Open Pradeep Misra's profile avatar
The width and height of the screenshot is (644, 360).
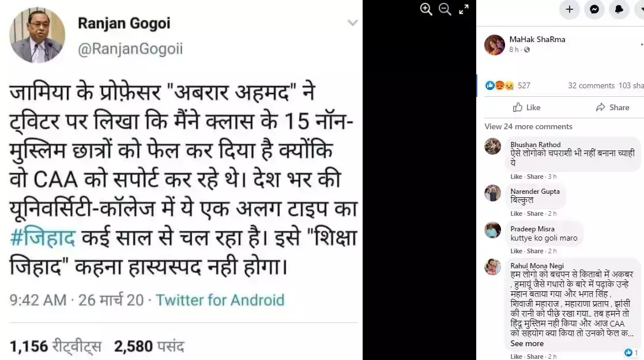click(x=493, y=230)
